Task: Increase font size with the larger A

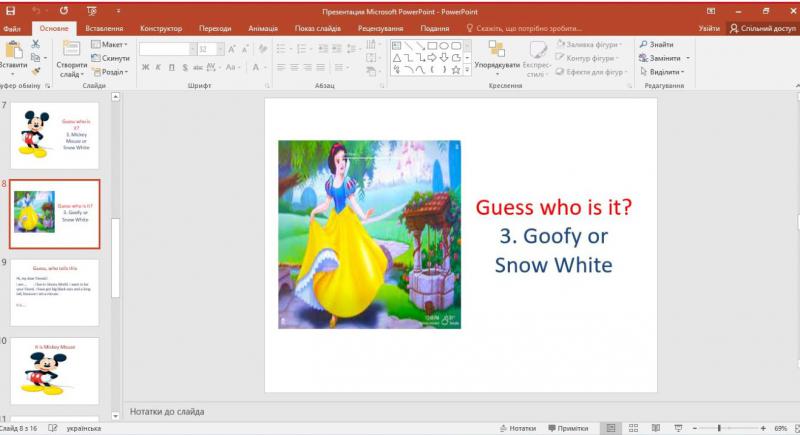Action: pos(232,49)
